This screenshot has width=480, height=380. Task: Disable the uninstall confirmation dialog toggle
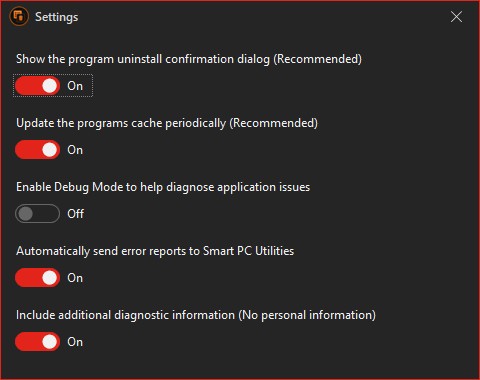(37, 86)
